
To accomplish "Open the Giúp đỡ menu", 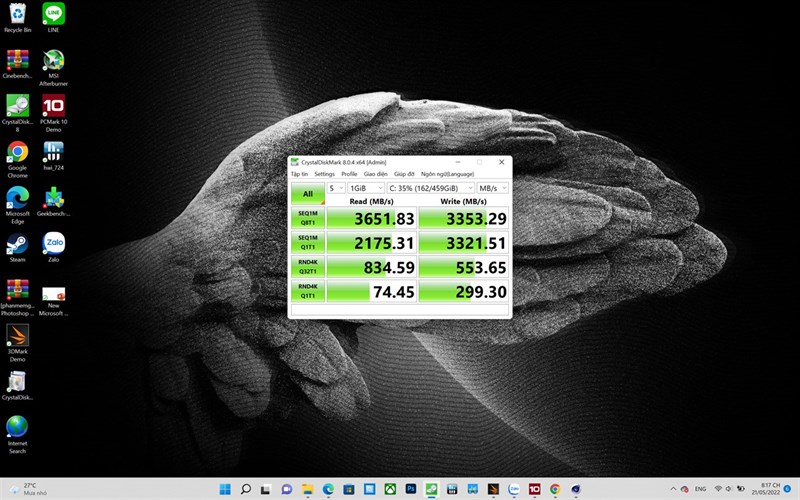I will tap(404, 174).
